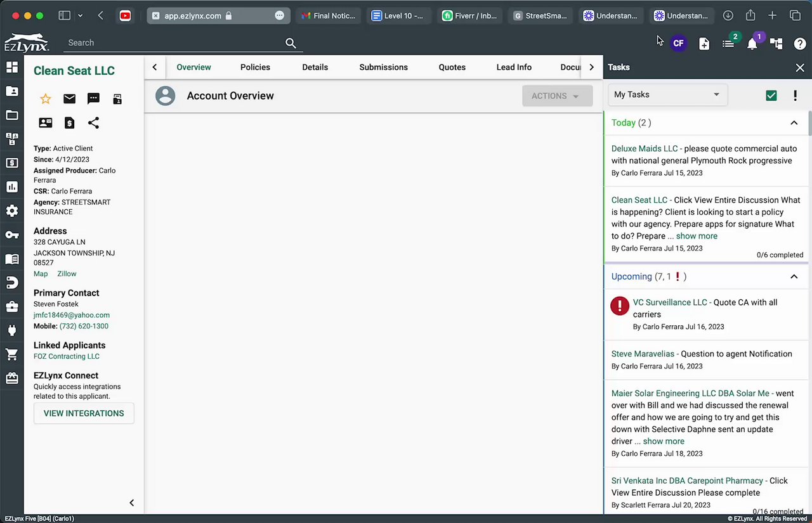Open the briefcase icon in left sidebar
The height and width of the screenshot is (523, 812).
tap(11, 307)
